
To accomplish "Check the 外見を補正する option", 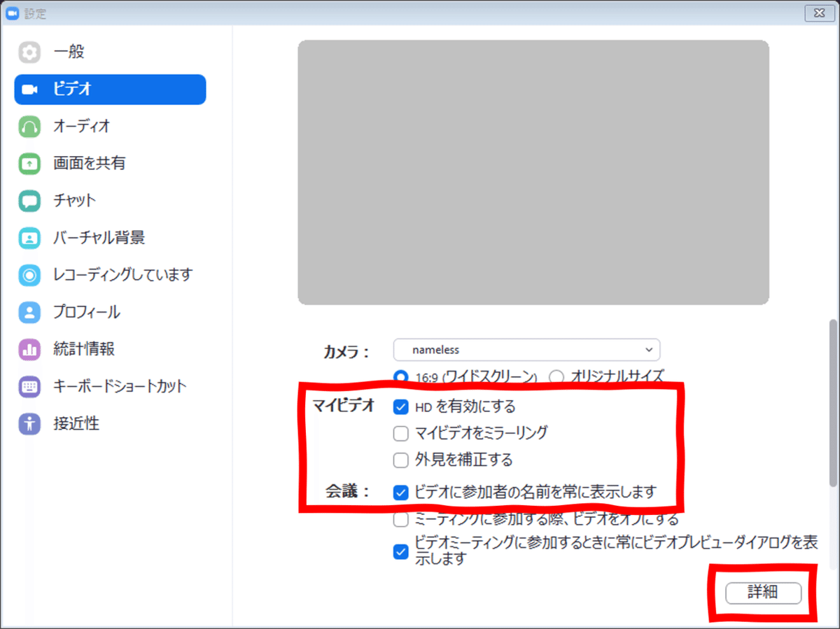I will (x=400, y=460).
